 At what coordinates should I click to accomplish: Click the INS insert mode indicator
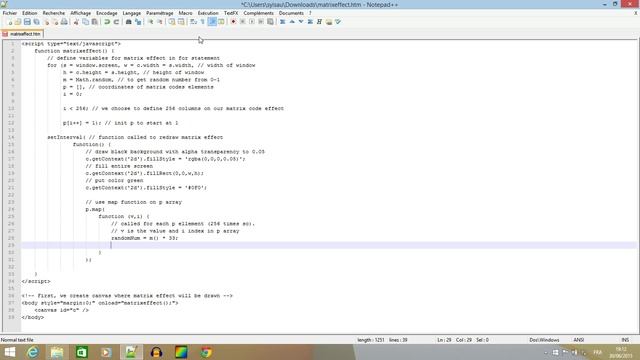click(625, 340)
